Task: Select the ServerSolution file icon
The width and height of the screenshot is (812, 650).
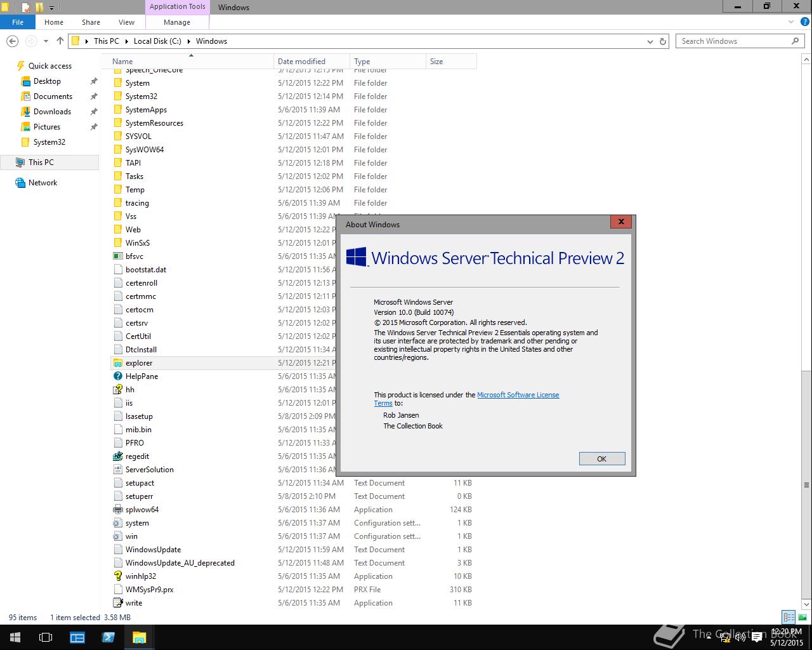Action: click(117, 470)
